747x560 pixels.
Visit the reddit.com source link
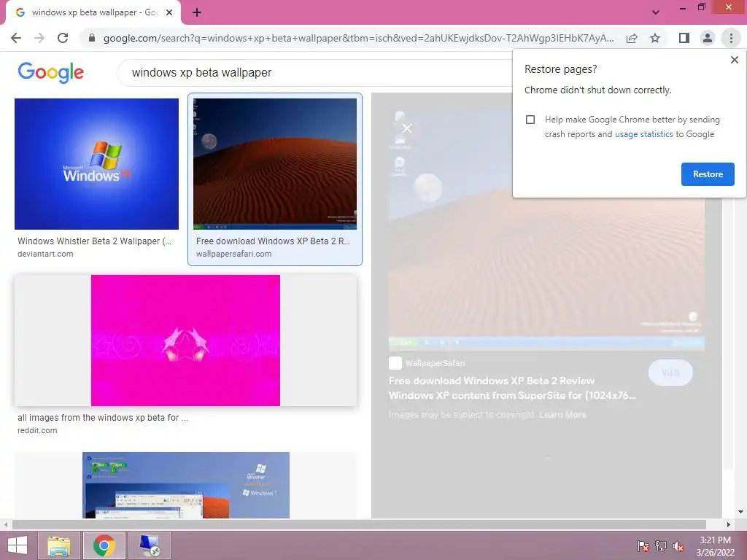point(37,430)
